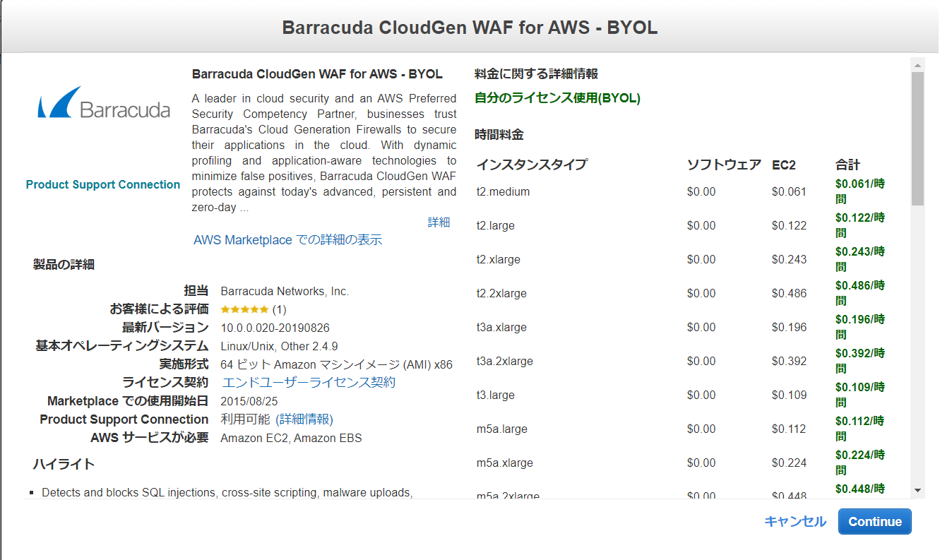This screenshot has height=560, width=952.
Task: Click the Barracuda logo image
Action: (104, 103)
